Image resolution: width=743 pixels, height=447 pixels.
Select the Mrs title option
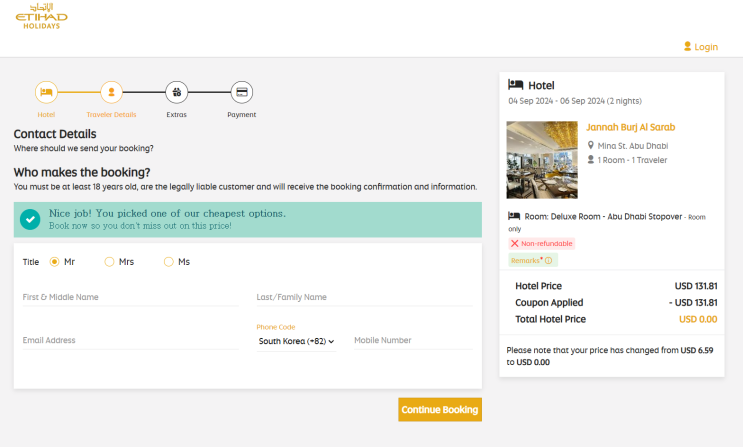[x=110, y=262]
